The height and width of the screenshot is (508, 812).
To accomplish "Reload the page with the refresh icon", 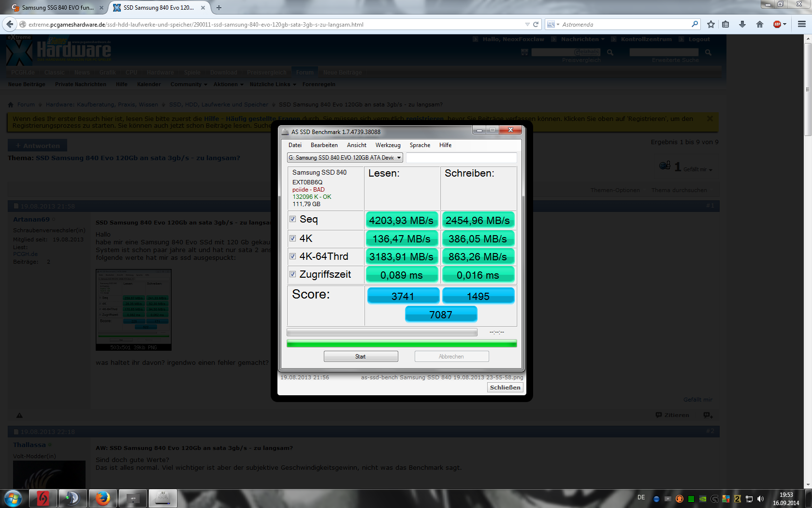I will coord(536,24).
